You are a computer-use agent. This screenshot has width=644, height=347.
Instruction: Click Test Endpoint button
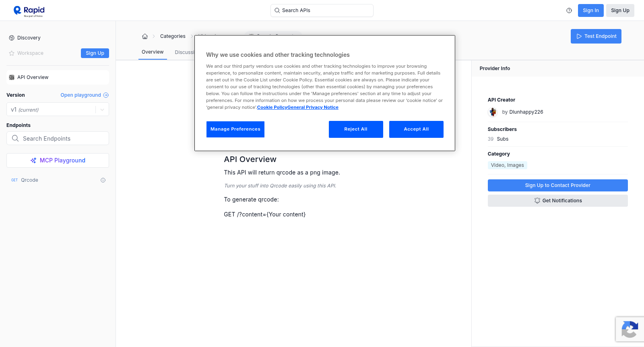596,36
